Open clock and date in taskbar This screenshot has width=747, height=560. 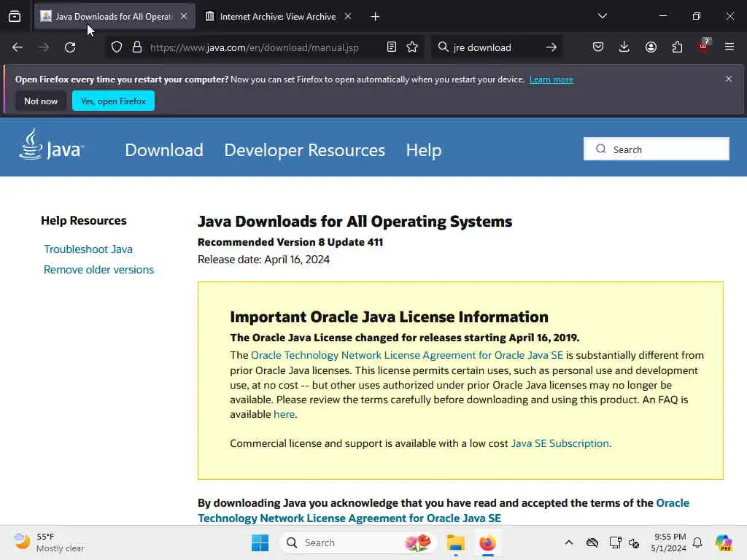pyautogui.click(x=668, y=542)
